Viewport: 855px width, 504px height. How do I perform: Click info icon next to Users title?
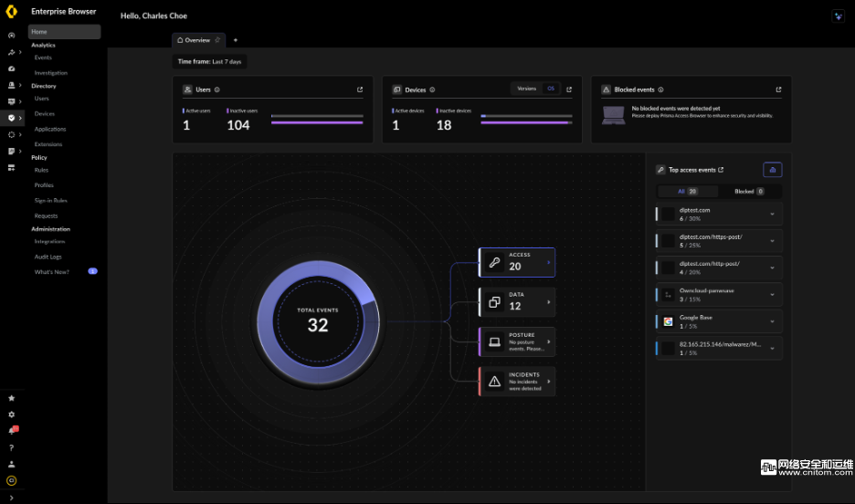[217, 89]
